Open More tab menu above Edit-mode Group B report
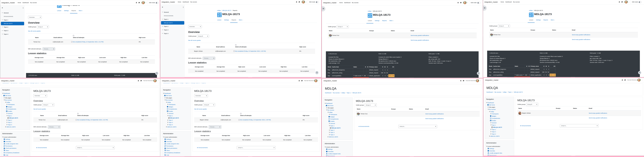Viewport: 644px width, 157px height. [241, 20]
